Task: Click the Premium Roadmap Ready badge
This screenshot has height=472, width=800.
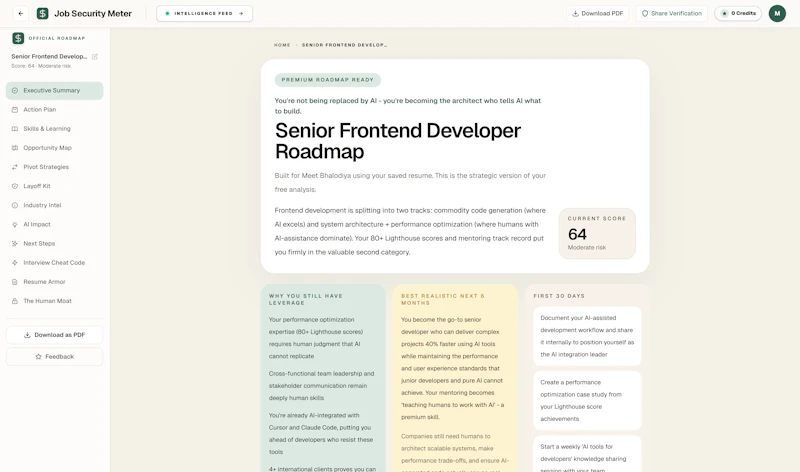Action: (328, 80)
